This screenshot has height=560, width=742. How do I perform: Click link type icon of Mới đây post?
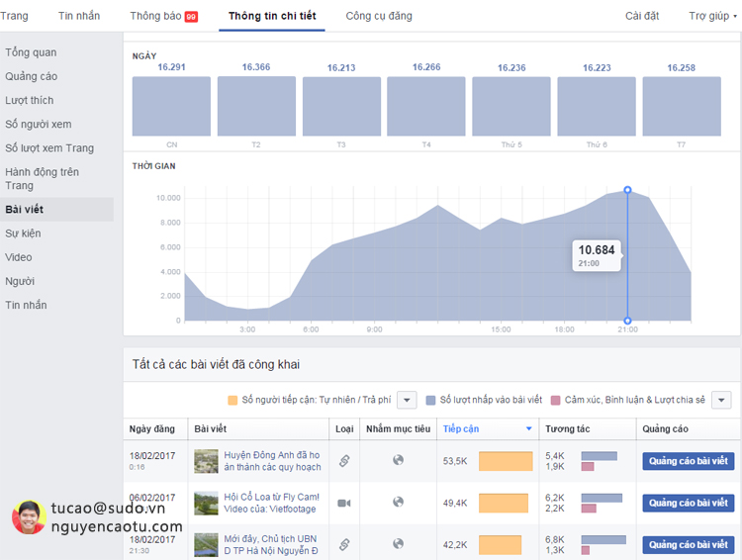click(344, 544)
